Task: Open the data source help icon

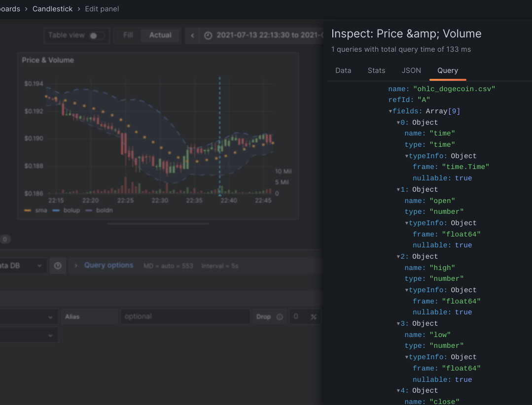Action: (x=58, y=266)
